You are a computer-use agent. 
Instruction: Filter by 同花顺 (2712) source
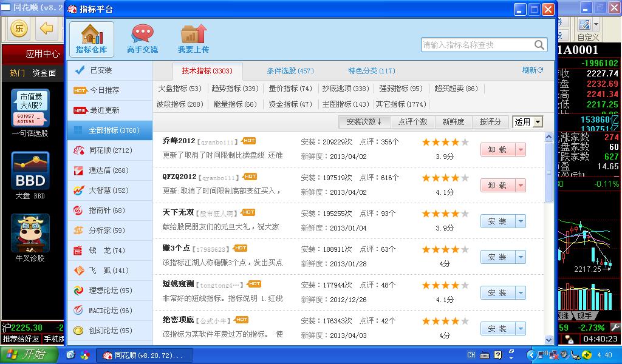[x=110, y=150]
